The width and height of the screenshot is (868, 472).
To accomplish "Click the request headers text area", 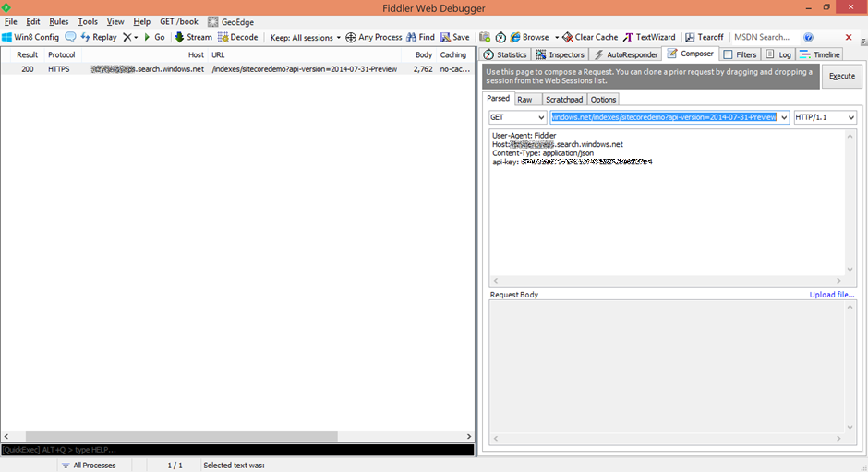I will click(667, 202).
